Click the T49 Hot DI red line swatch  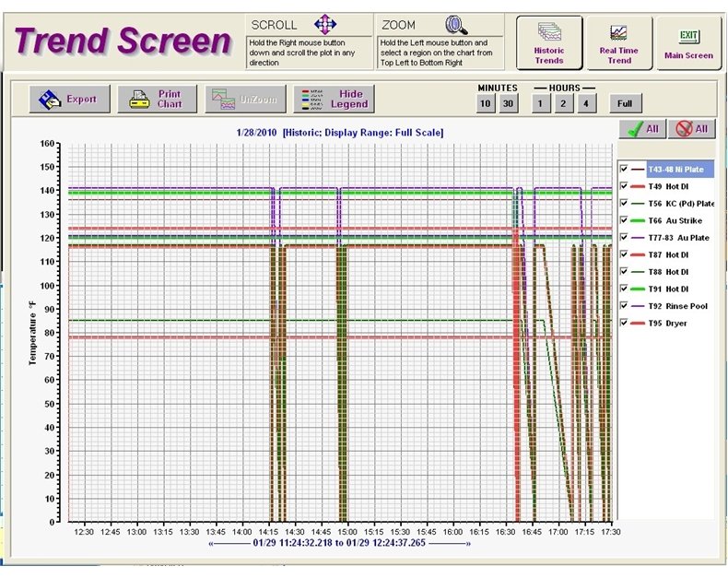click(638, 186)
